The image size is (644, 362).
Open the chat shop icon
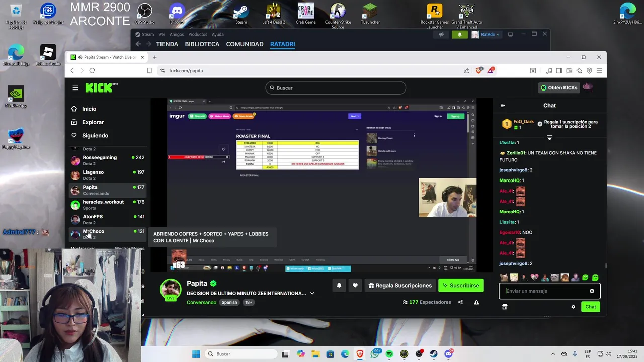tap(505, 307)
